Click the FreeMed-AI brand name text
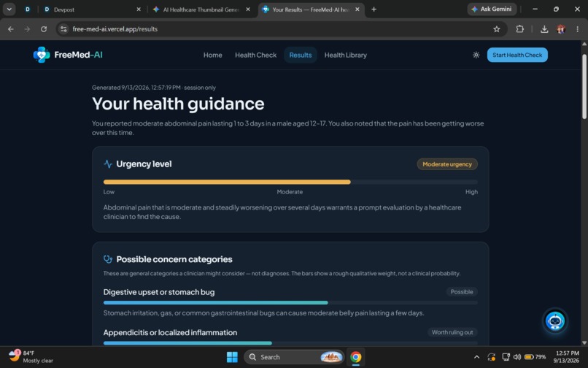 click(x=78, y=55)
